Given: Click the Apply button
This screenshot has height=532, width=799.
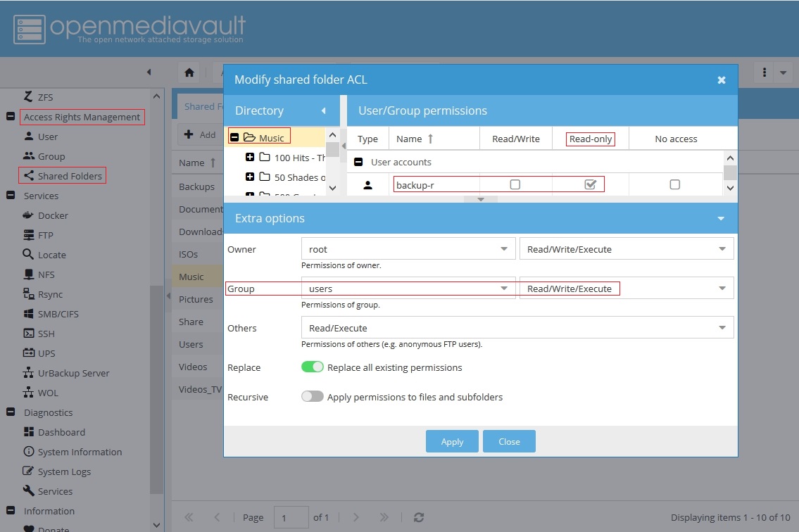Looking at the screenshot, I should [x=452, y=442].
